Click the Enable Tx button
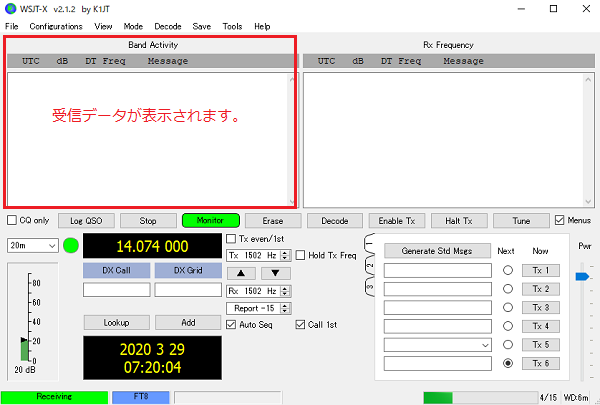600x405 pixels. tap(397, 221)
